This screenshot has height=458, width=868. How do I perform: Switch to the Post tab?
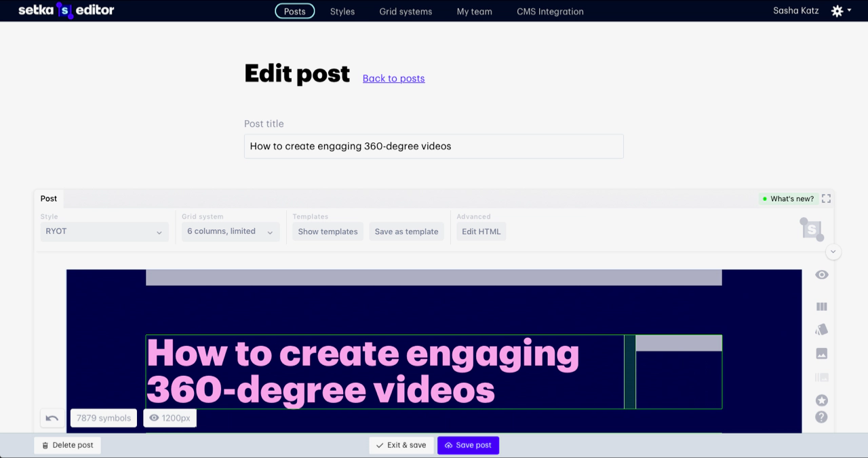(49, 199)
